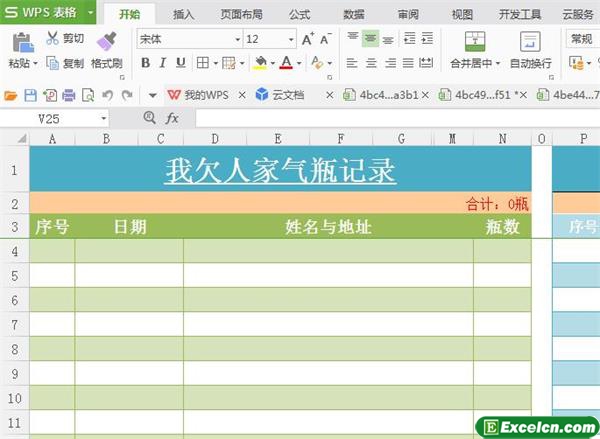
Task: Click the fx insert function icon
Action: click(x=172, y=118)
